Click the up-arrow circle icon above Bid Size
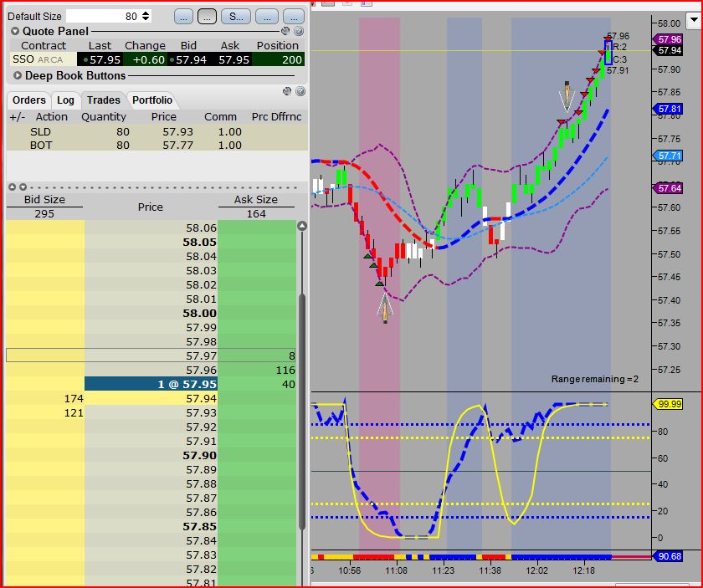 tap(12, 187)
